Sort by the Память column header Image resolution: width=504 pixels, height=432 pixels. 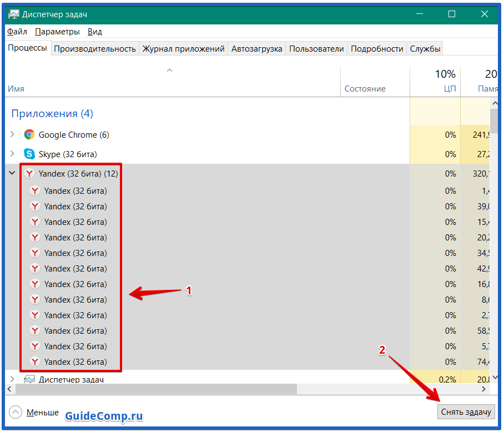(479, 81)
